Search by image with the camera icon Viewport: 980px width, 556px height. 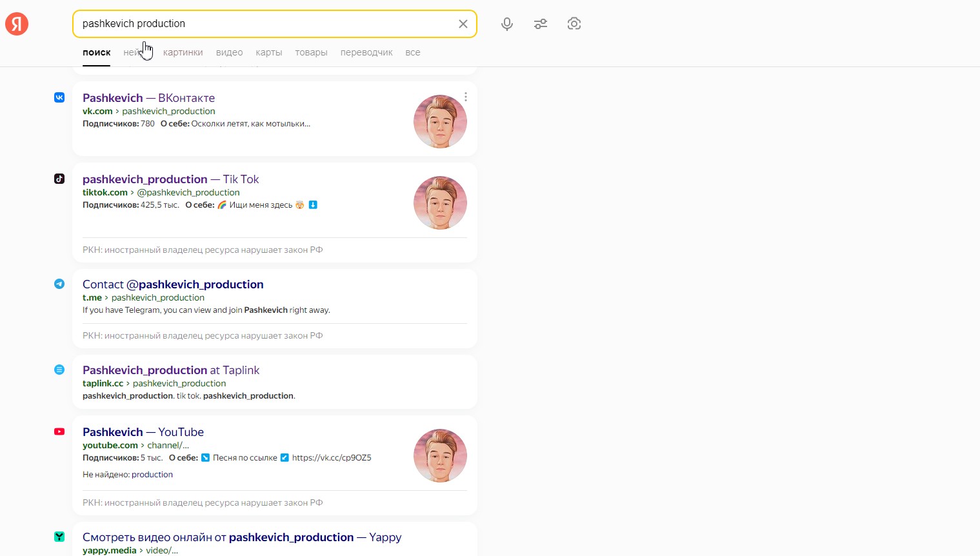pos(574,24)
